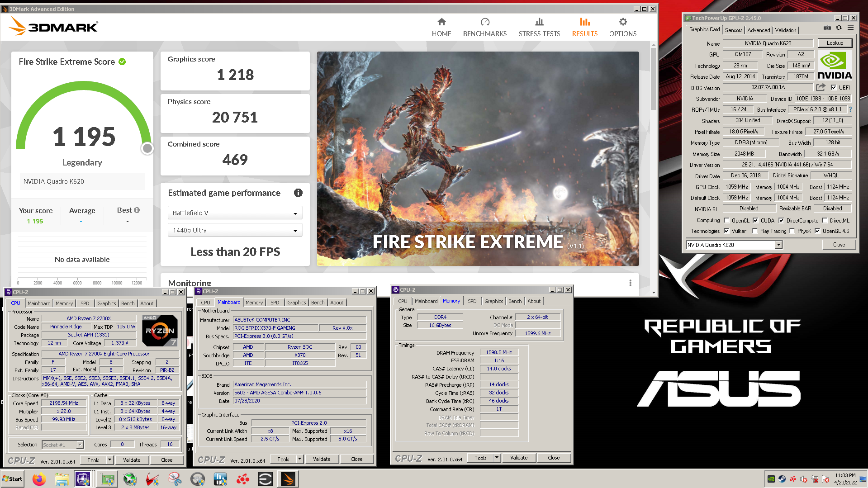Click the NVIDIA logo in GPU-Z

coord(835,66)
